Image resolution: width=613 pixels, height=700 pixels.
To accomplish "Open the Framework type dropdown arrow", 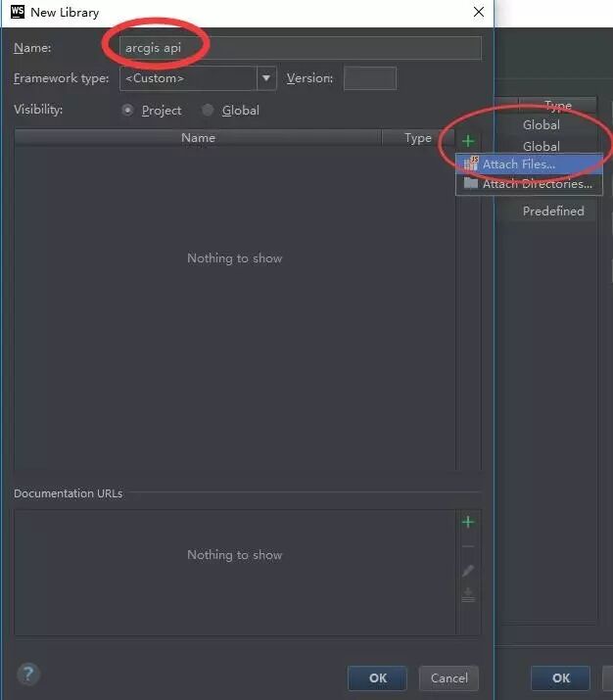I will click(266, 78).
